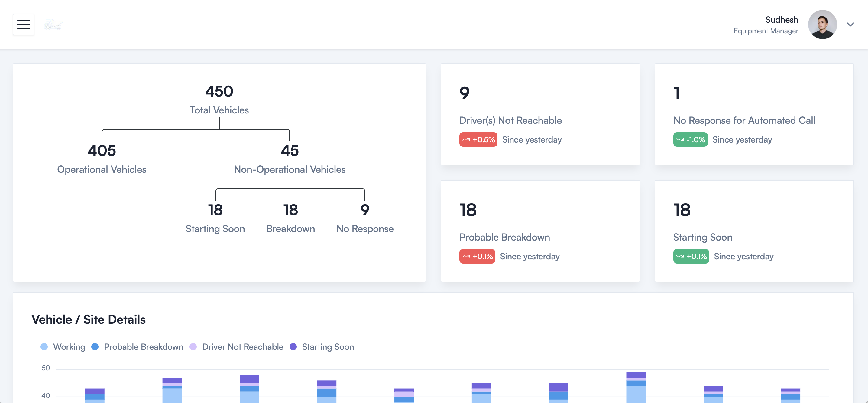Open No Response for Automated Call card title
This screenshot has height=403, width=868.
744,120
